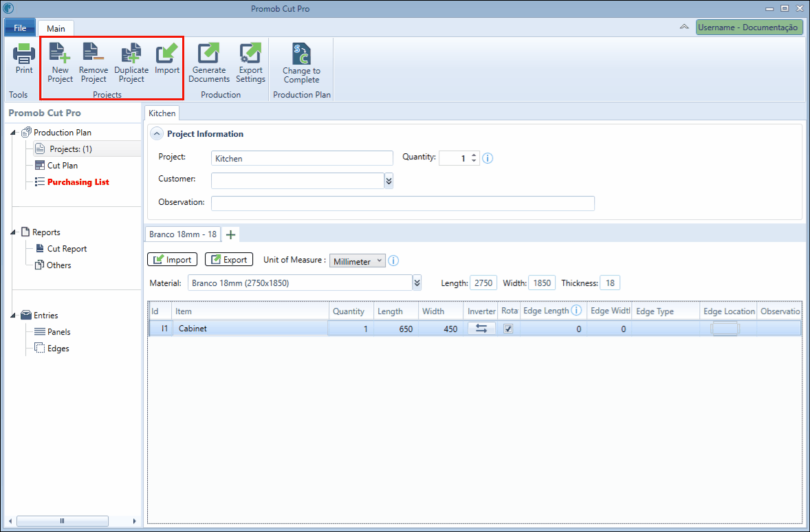The height and width of the screenshot is (532, 810).
Task: Open the Material dropdown arrow
Action: pyautogui.click(x=417, y=282)
